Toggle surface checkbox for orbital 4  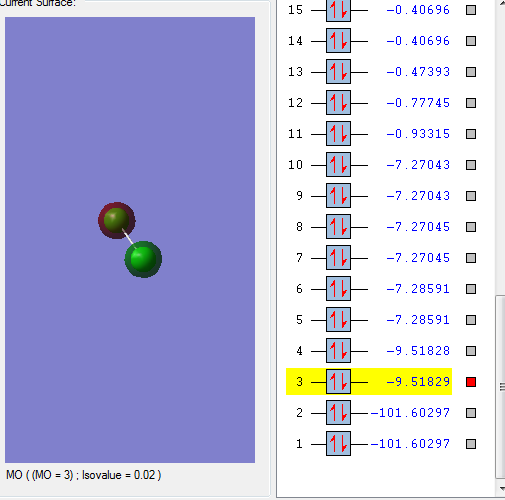pos(471,351)
